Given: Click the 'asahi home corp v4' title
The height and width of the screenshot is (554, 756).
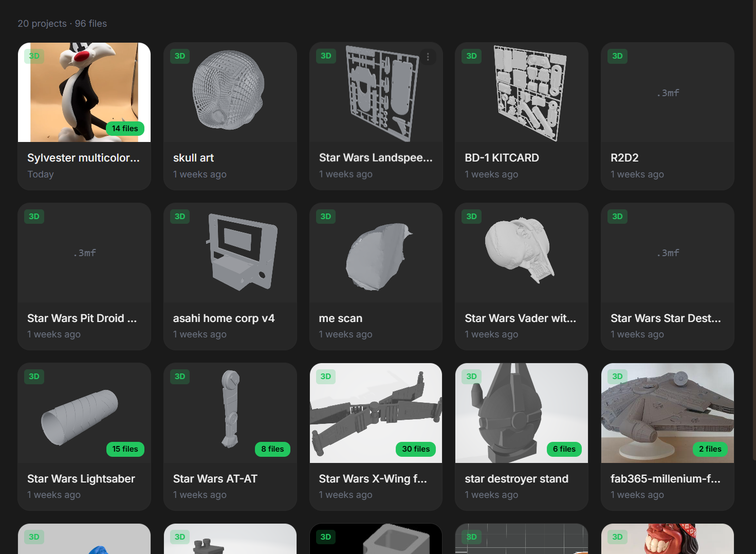Looking at the screenshot, I should [224, 318].
